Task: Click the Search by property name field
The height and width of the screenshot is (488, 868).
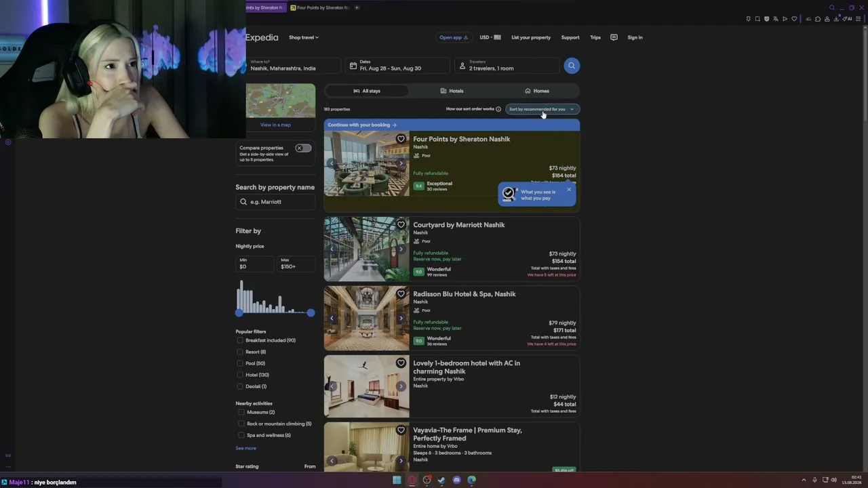Action: coord(275,202)
